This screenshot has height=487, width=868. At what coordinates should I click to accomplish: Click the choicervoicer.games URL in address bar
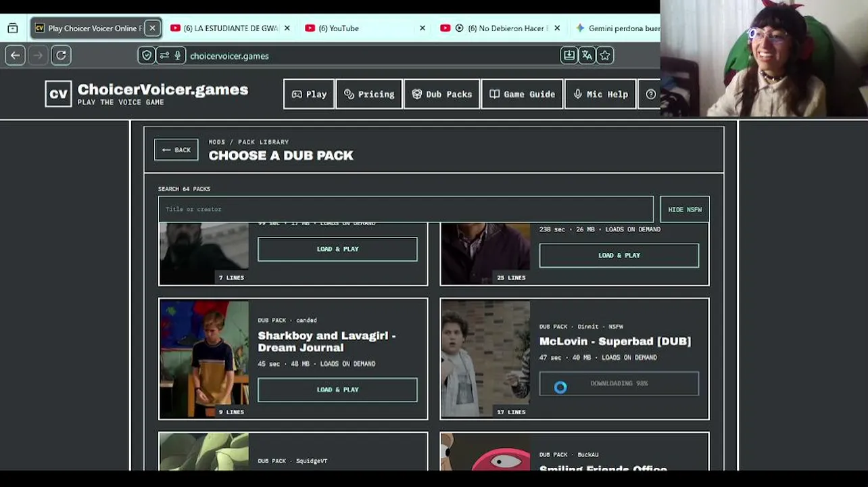[x=229, y=56]
